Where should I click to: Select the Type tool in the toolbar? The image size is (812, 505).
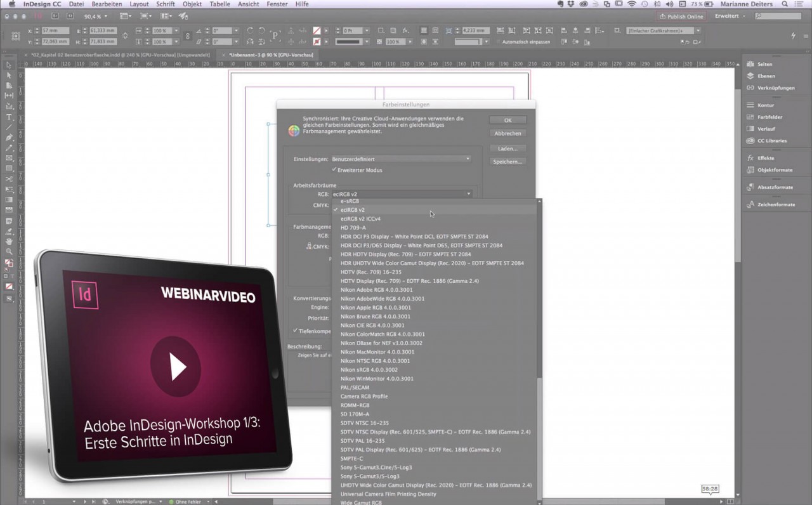pos(8,117)
